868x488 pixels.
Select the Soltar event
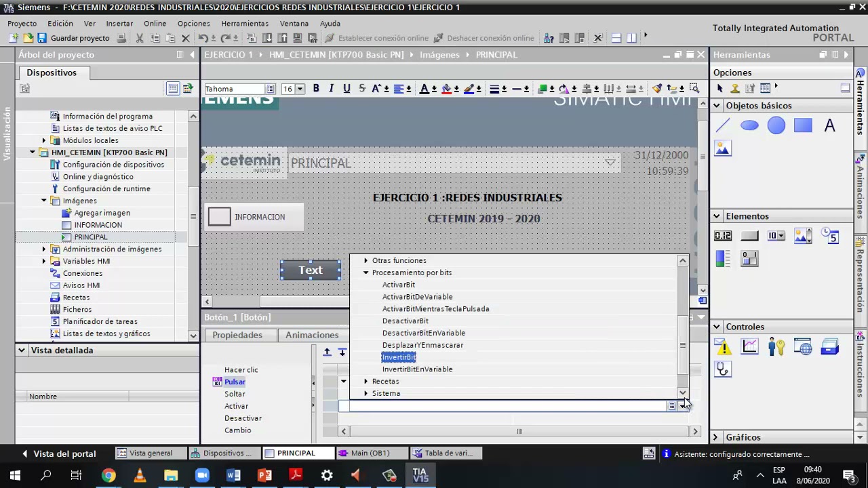(x=235, y=394)
